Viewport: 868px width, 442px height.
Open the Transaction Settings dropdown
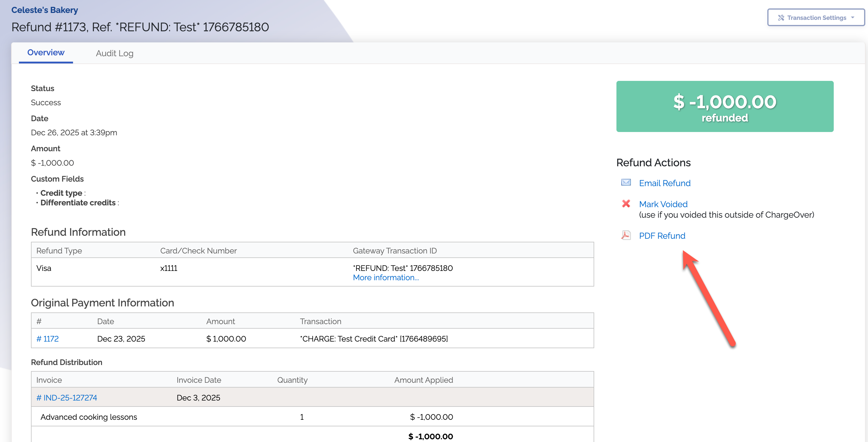816,17
